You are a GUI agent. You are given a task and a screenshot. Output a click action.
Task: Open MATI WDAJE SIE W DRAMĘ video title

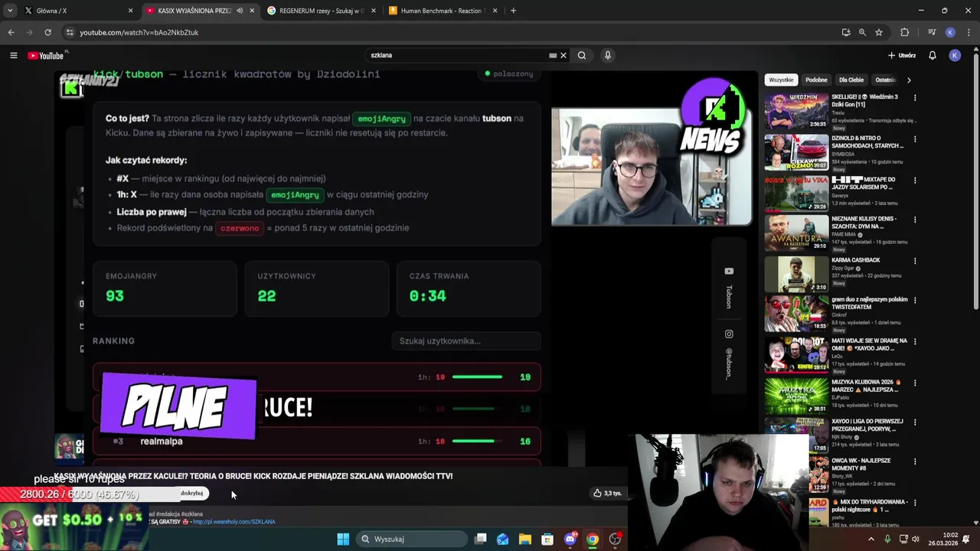tap(869, 344)
